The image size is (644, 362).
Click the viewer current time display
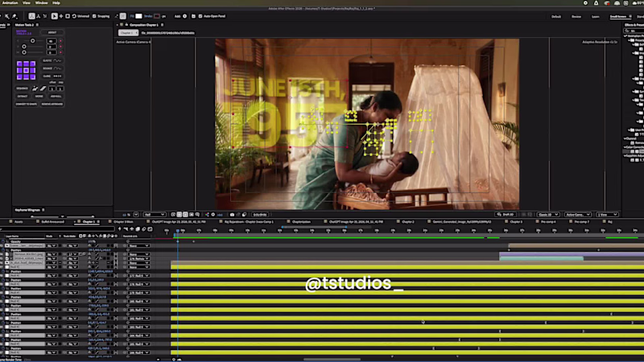[259, 215]
